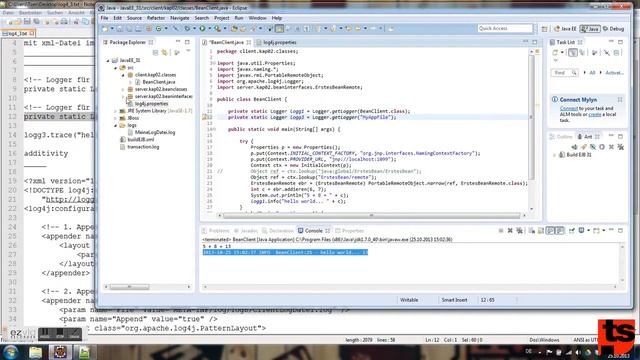The width and height of the screenshot is (640, 360).
Task: Toggle Mark Occurrences highlighted toolbar button
Action: click(279, 29)
